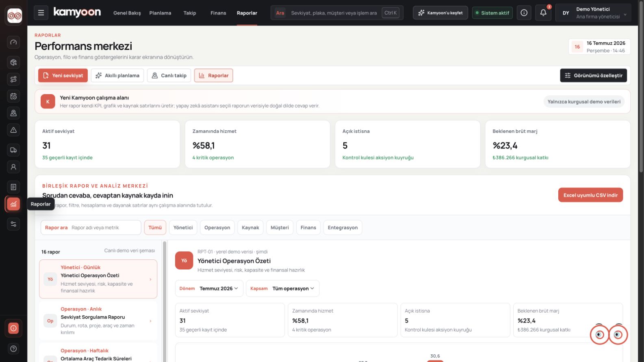Click the Raporlar quick action button
The width and height of the screenshot is (644, 362).
[214, 75]
